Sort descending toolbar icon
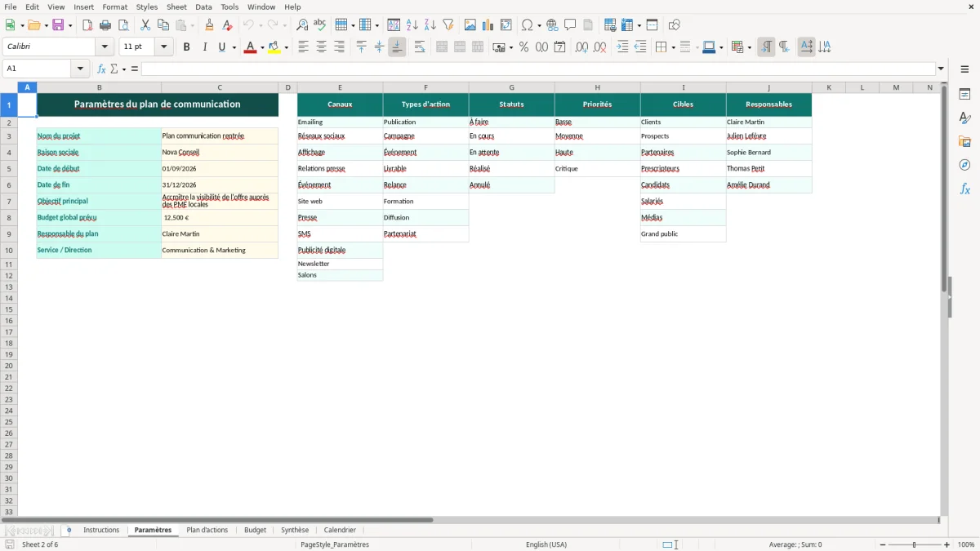980x551 pixels. point(430,25)
